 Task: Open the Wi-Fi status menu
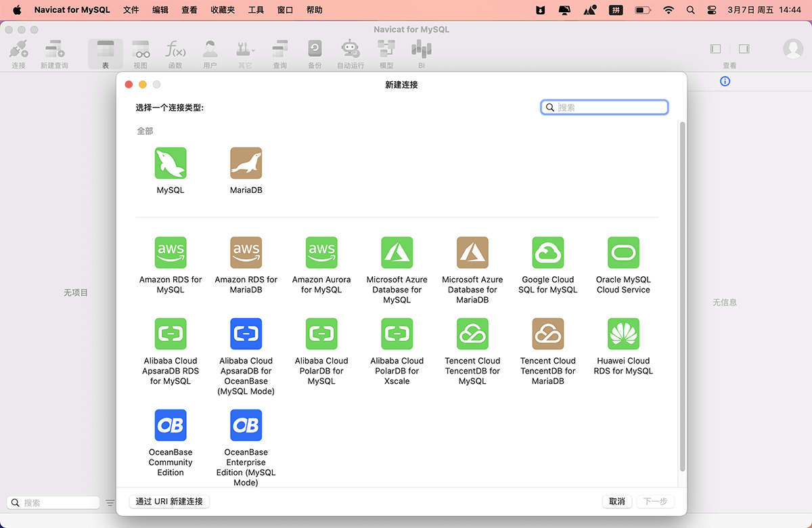click(669, 10)
